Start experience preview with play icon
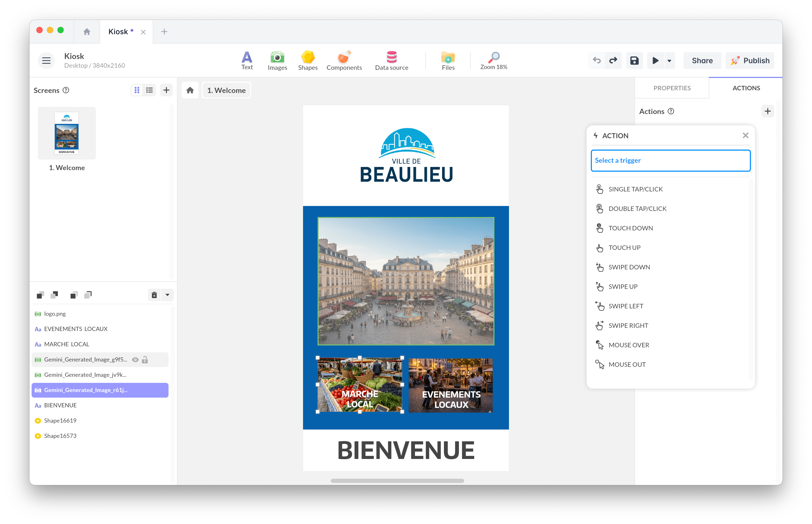The image size is (812, 524). click(x=655, y=60)
